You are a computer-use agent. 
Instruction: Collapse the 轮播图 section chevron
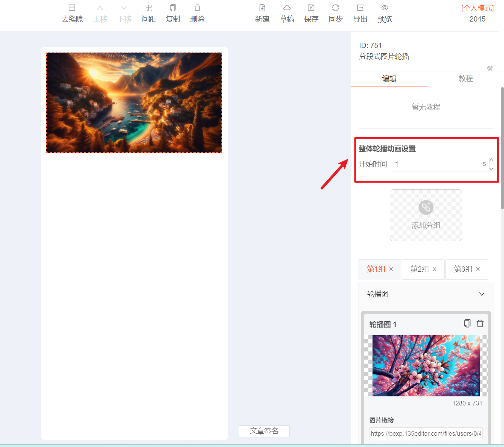click(x=482, y=294)
